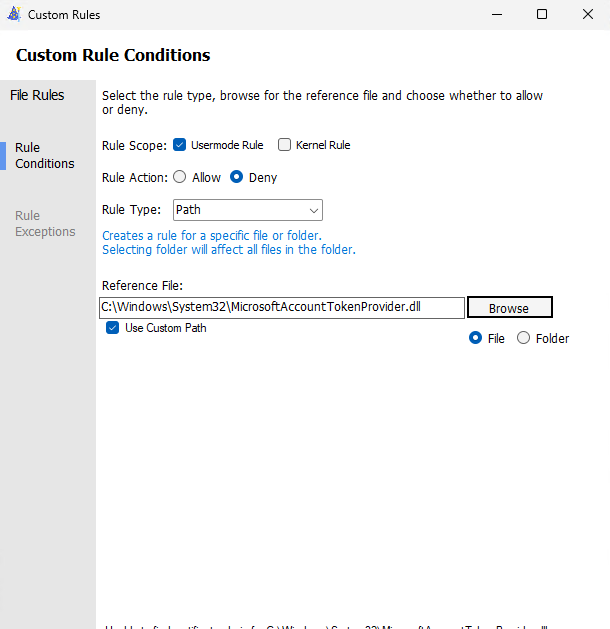Click the Rule Type dropdown chevron arrow

click(314, 210)
